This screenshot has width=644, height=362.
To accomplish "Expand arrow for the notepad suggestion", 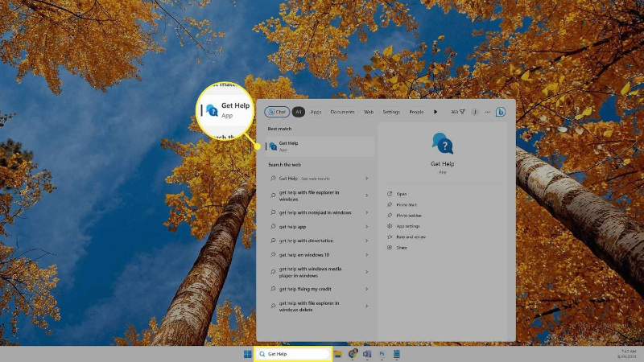I will (x=367, y=212).
